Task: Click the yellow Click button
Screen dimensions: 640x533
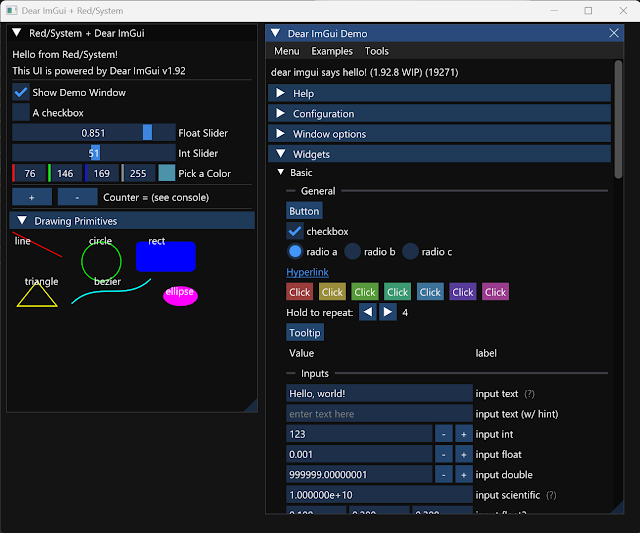Action: pos(332,292)
